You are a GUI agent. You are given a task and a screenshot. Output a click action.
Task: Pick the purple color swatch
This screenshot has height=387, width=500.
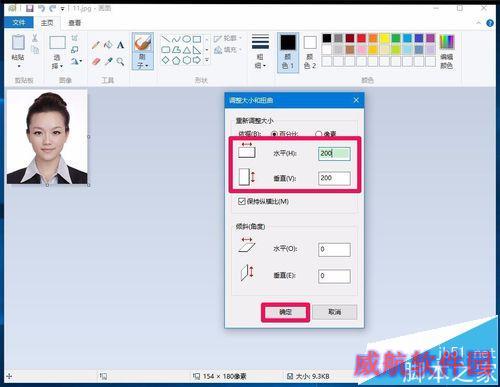tap(430, 38)
